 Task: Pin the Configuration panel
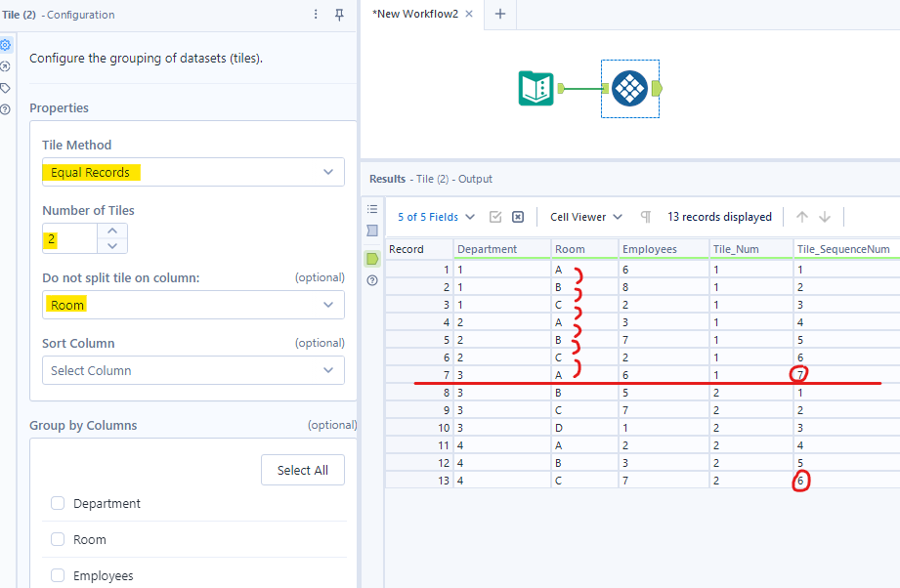(x=339, y=15)
